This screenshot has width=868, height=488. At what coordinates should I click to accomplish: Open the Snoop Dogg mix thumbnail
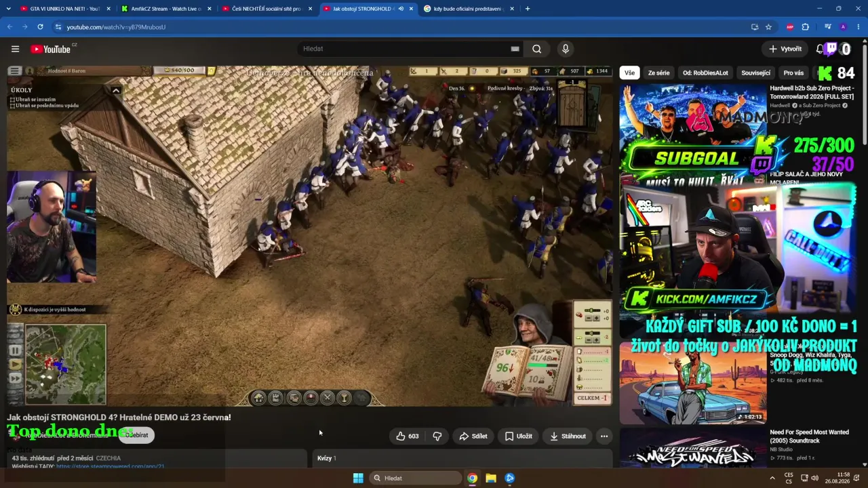[692, 382]
